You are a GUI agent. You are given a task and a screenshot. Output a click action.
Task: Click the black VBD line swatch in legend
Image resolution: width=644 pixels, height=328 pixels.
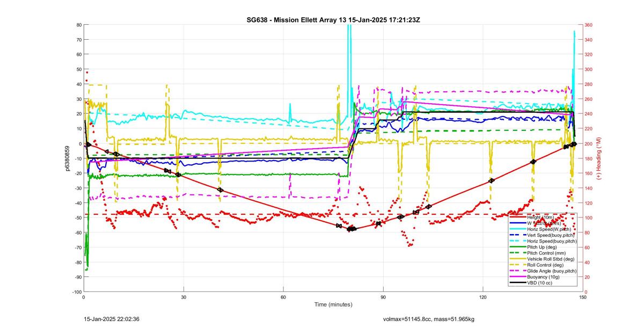(517, 283)
